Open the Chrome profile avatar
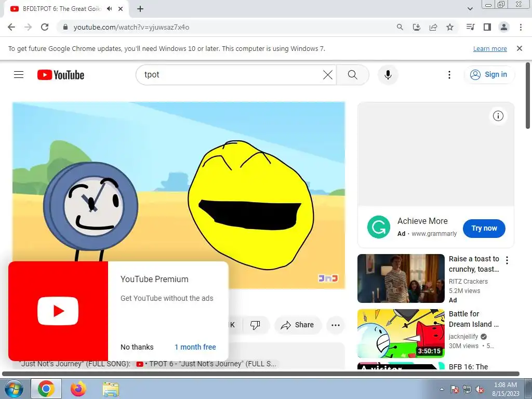 click(504, 27)
